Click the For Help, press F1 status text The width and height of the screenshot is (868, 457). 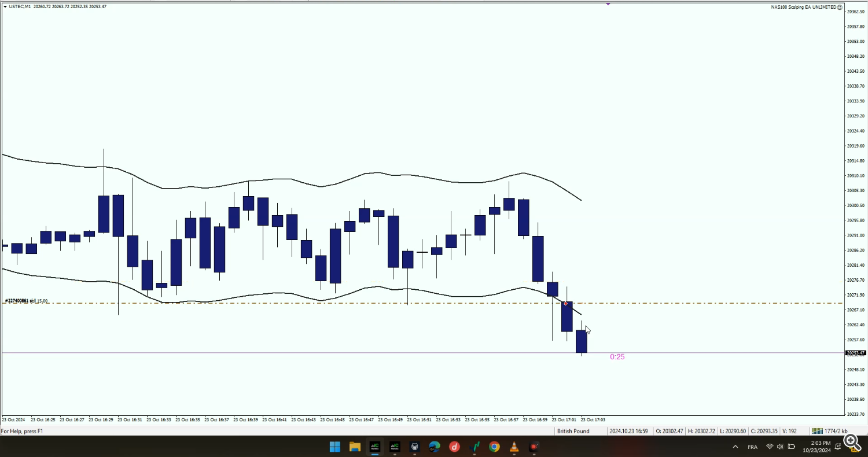point(22,431)
